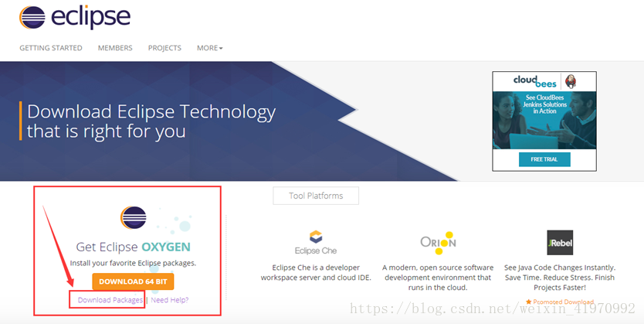Open the CloudBees advertisement image
The height and width of the screenshot is (324, 644).
(544, 120)
